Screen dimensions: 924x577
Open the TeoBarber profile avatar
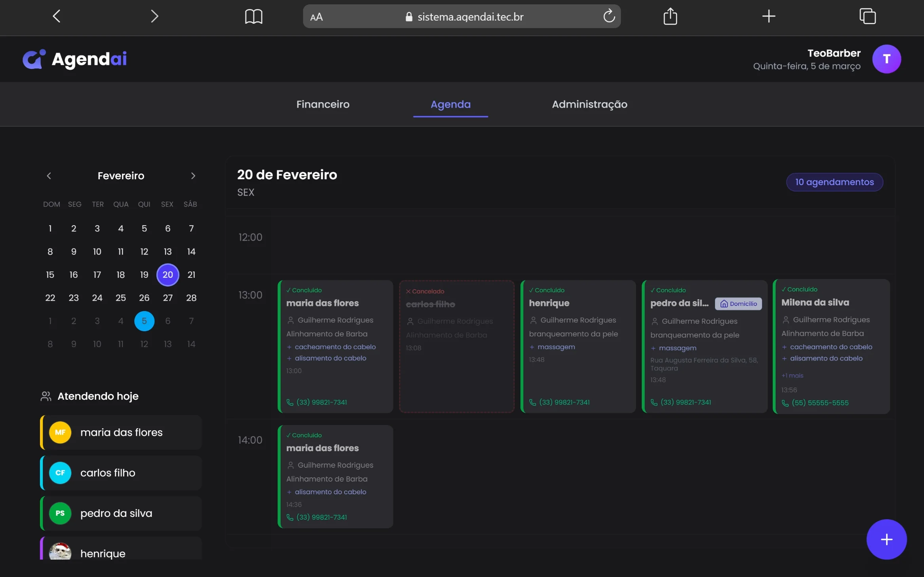pyautogui.click(x=886, y=59)
